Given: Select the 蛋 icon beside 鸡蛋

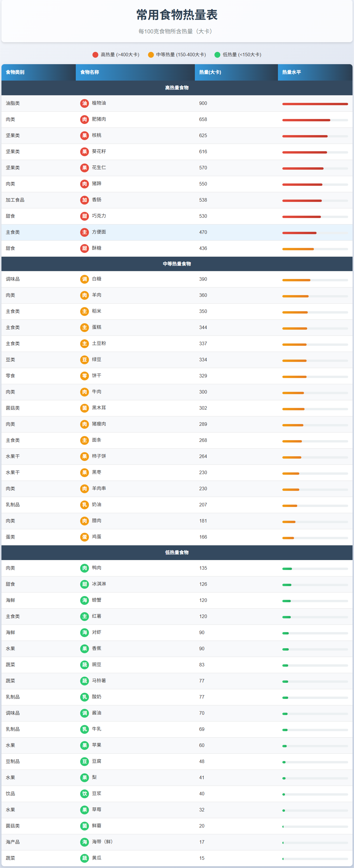Looking at the screenshot, I should pos(85,537).
